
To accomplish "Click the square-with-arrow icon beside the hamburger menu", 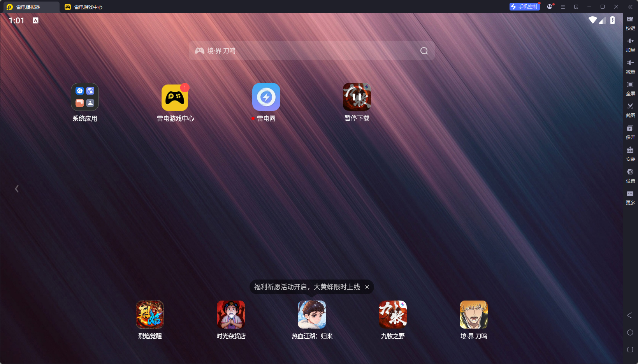I will [576, 7].
